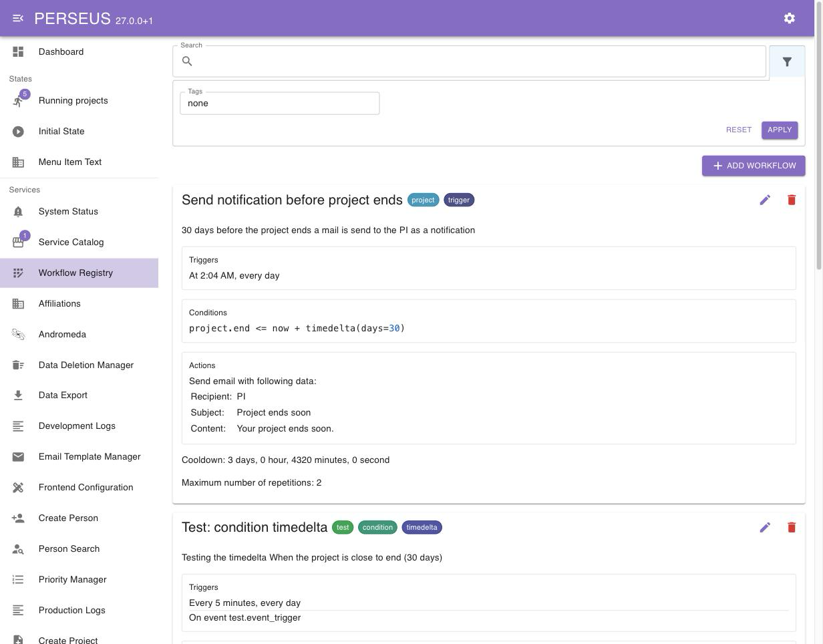
Task: Click the trigger tag chip
Action: click(459, 200)
